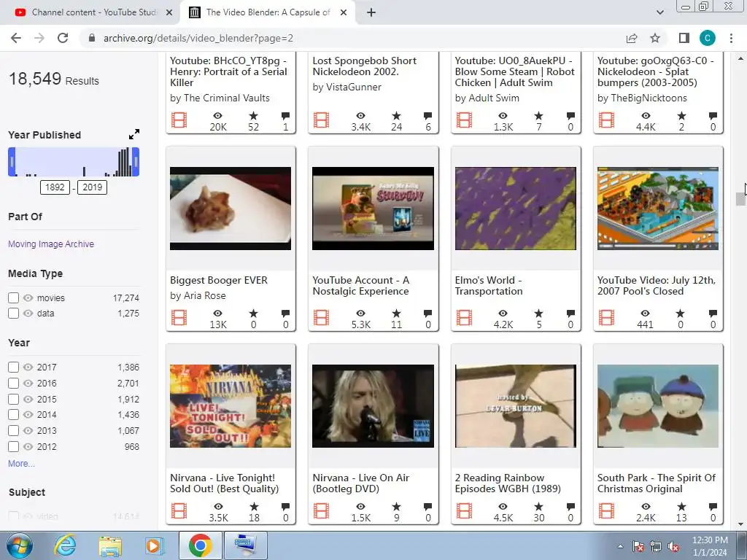
Task: Open Elmo's World purple thumbnail
Action: pos(516,208)
